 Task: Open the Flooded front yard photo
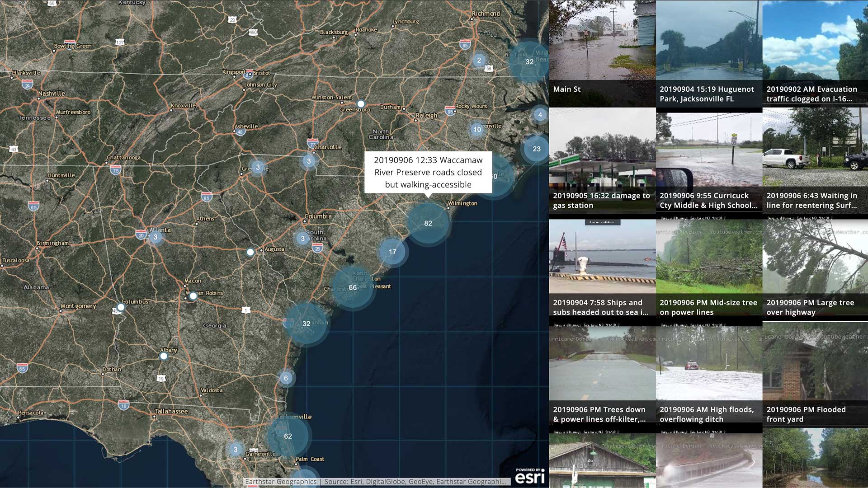(x=815, y=374)
